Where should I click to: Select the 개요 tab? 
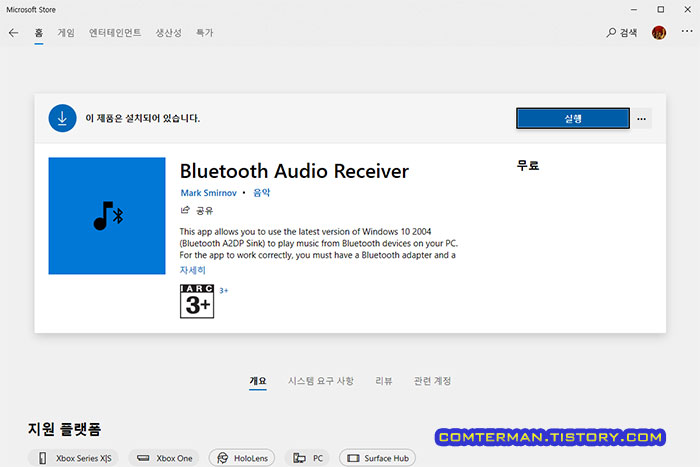(x=258, y=381)
